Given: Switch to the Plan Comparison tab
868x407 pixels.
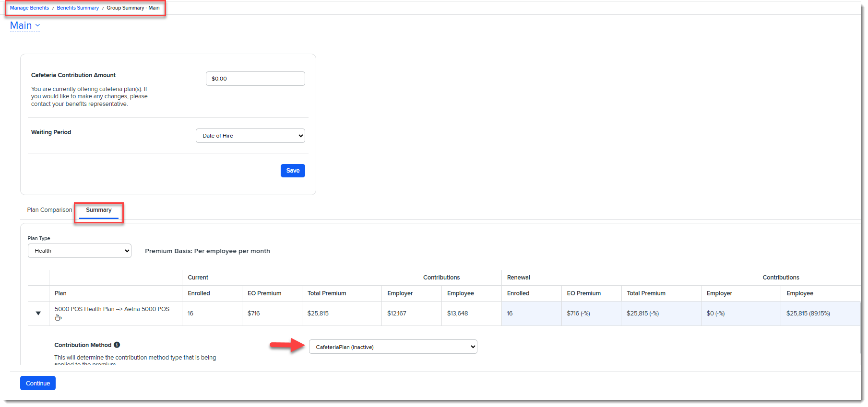Looking at the screenshot, I should 49,210.
